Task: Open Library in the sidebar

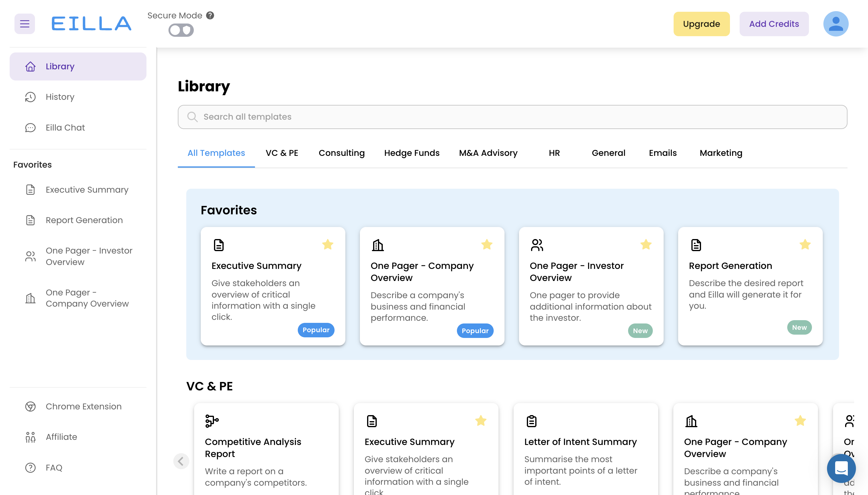Action: pyautogui.click(x=78, y=66)
